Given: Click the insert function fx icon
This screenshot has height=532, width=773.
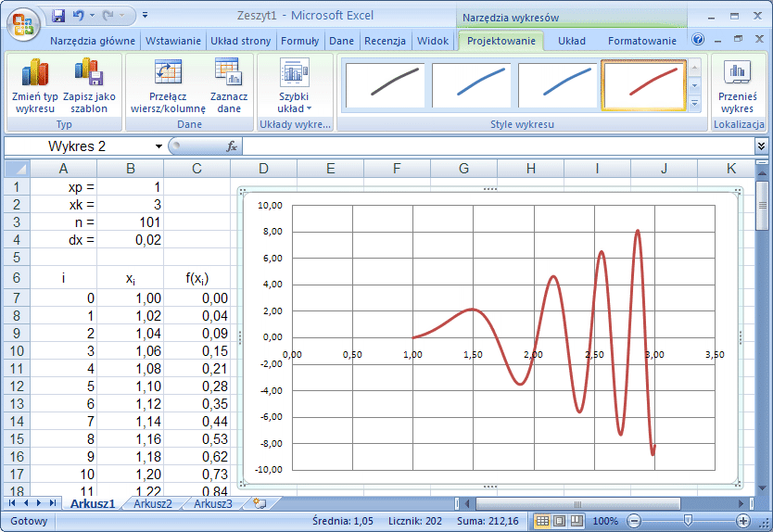Looking at the screenshot, I should pyautogui.click(x=232, y=146).
